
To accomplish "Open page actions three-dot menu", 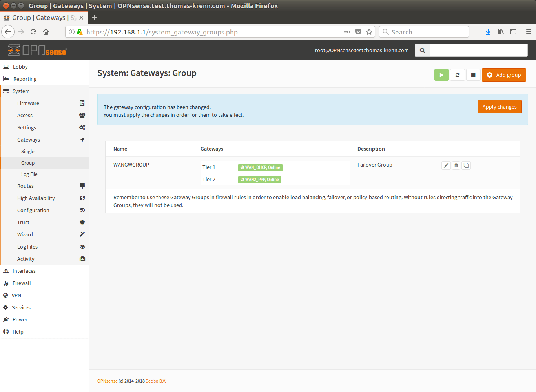I will point(347,32).
